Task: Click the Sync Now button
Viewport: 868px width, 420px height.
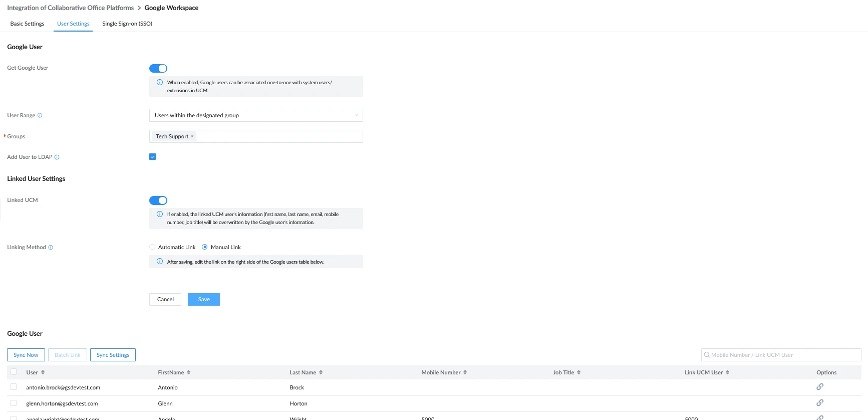Action: (26, 355)
